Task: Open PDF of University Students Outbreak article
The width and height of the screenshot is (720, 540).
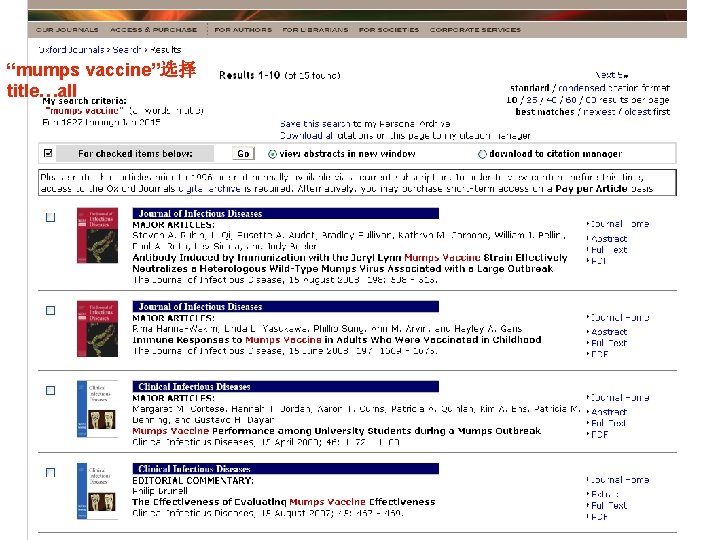Action: 599,434
